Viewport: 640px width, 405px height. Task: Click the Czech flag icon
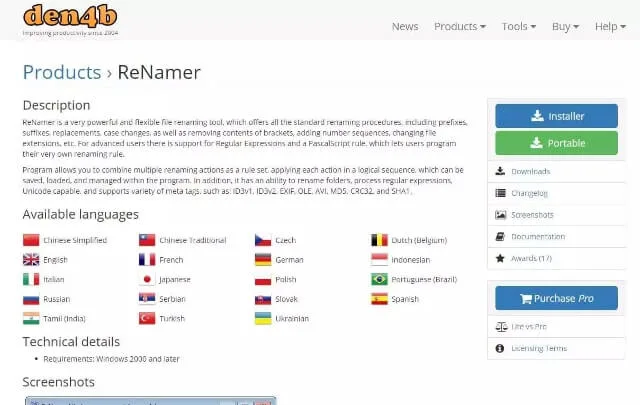click(x=263, y=240)
